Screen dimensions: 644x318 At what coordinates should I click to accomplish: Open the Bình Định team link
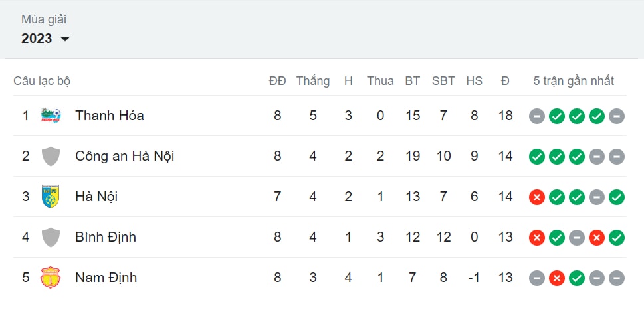click(x=106, y=237)
